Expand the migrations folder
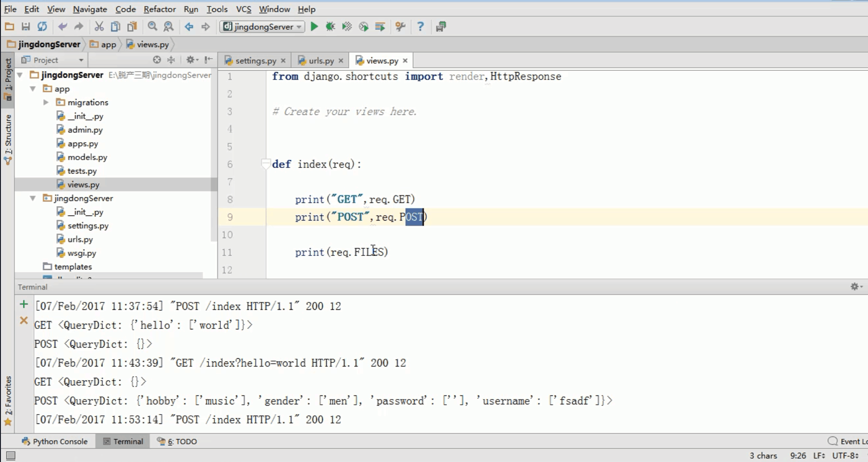Screen dimensions: 868x462 click(46, 102)
